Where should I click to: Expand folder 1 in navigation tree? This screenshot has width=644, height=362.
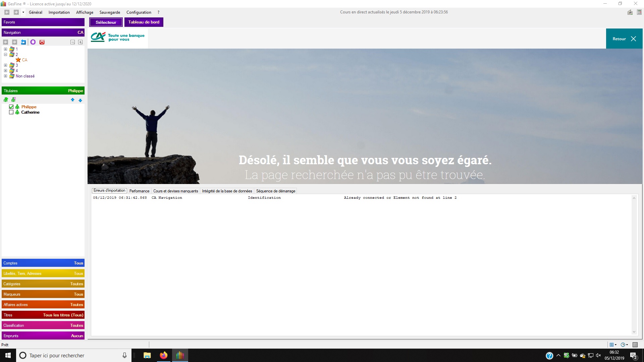click(x=5, y=49)
